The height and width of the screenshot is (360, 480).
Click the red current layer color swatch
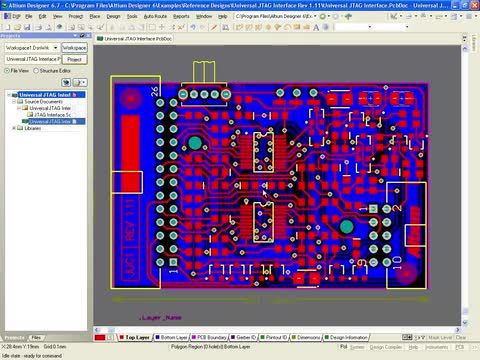pyautogui.click(x=100, y=338)
